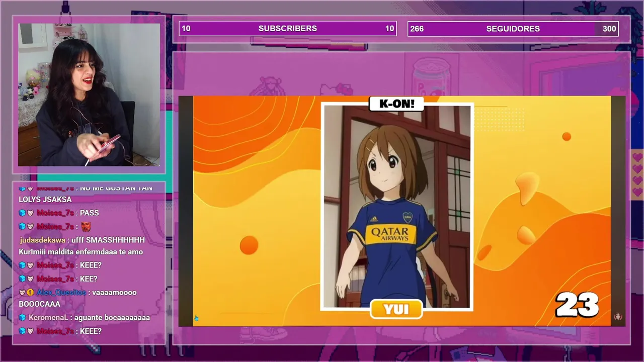Click the SUBSCRIBERS label text
Image resolution: width=644 pixels, height=362 pixels.
coord(288,29)
